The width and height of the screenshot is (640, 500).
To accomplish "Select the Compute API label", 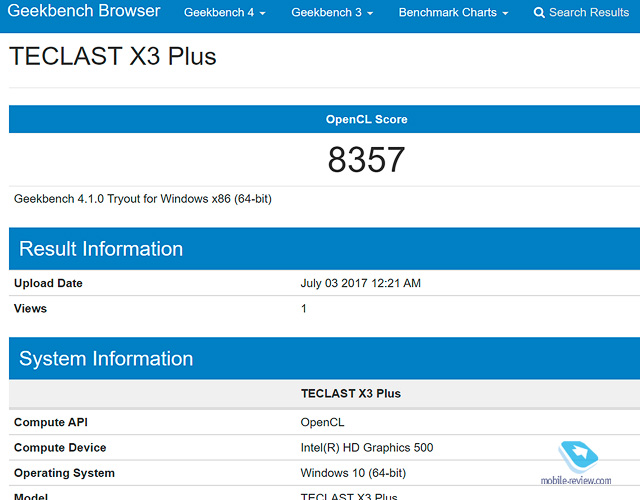I will [x=51, y=422].
